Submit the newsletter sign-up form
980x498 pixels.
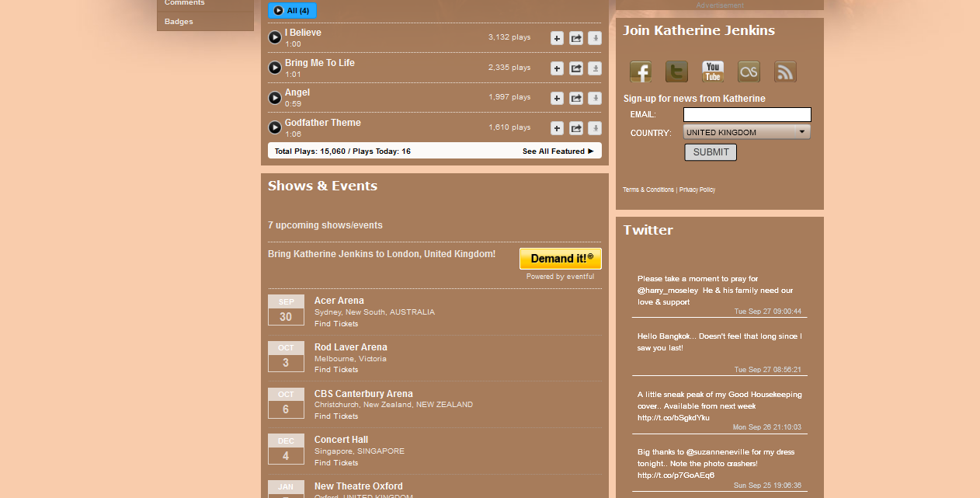711,152
